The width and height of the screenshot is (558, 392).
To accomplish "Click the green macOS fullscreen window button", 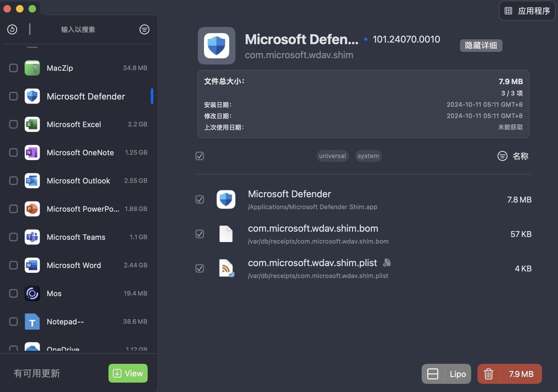I will pos(32,9).
